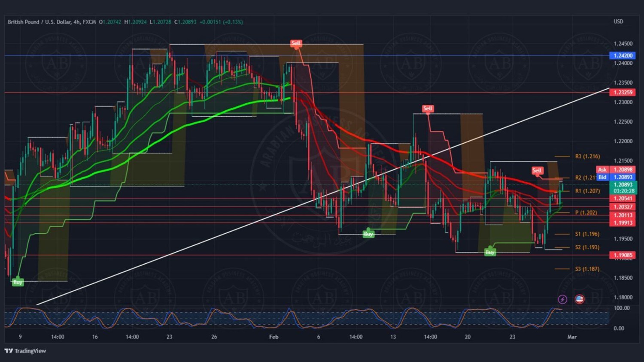Click the red 1.19085 price label
The width and height of the screenshot is (644, 362).
coord(623,255)
